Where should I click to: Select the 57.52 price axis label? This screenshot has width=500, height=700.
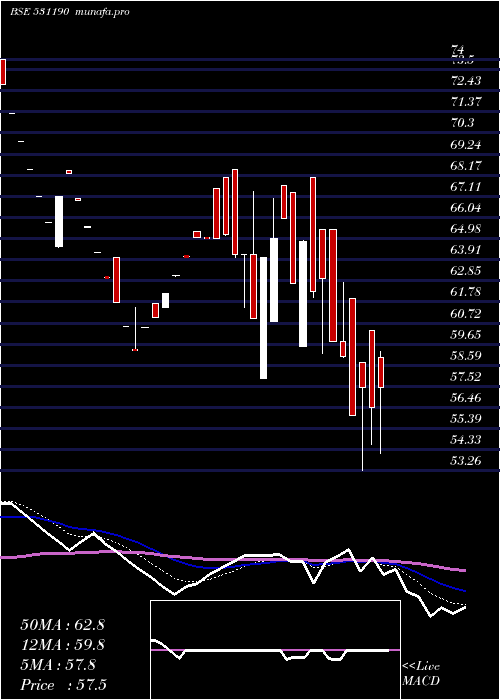(466, 377)
